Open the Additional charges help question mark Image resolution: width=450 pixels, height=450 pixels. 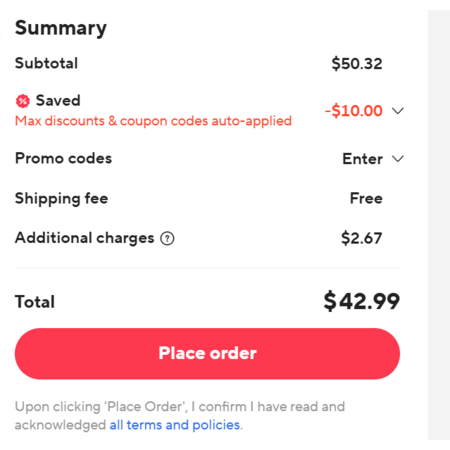[167, 238]
